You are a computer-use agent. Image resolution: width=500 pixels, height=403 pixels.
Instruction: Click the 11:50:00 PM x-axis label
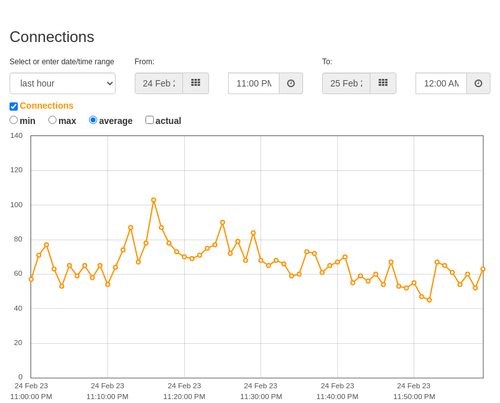(x=414, y=391)
